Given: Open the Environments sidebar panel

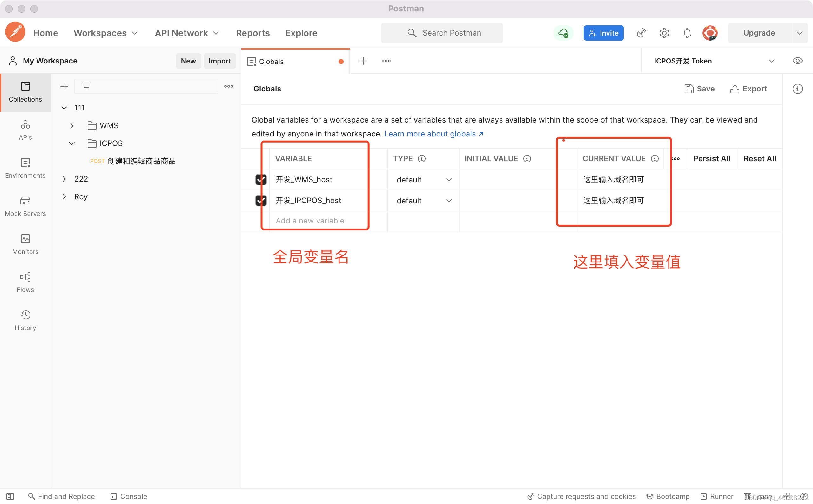Looking at the screenshot, I should click(x=25, y=168).
